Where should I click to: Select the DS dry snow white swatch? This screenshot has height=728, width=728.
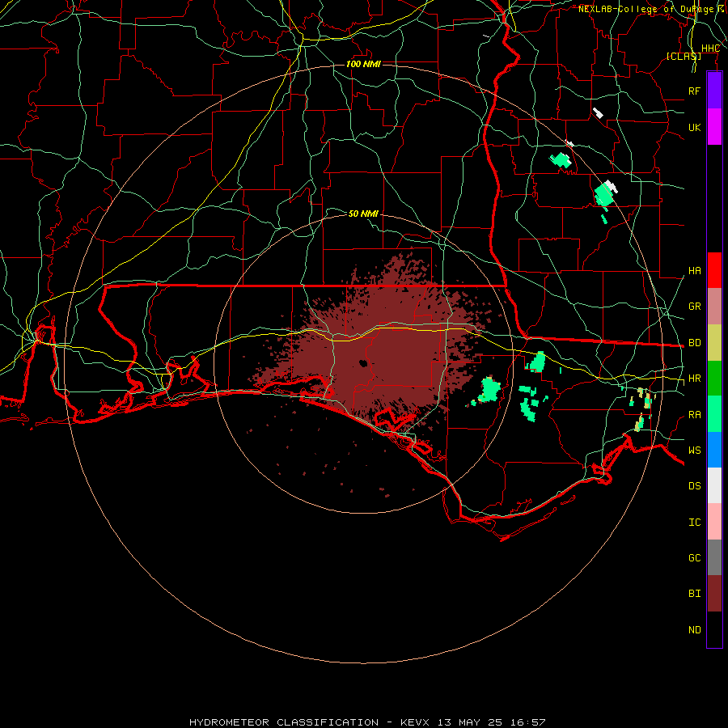point(714,485)
